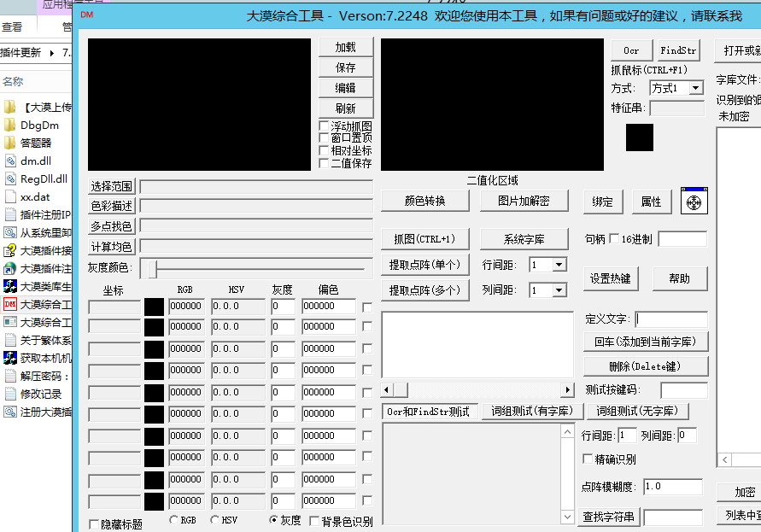The height and width of the screenshot is (532, 761).
Task: Select the xx.dat file icon in Explorer
Action: (9, 196)
